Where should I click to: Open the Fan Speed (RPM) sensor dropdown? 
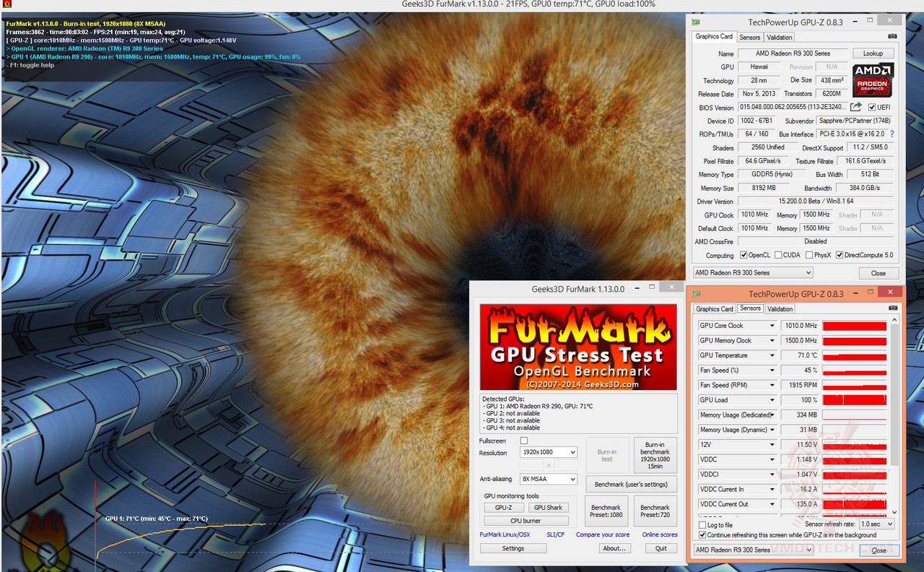coord(772,385)
